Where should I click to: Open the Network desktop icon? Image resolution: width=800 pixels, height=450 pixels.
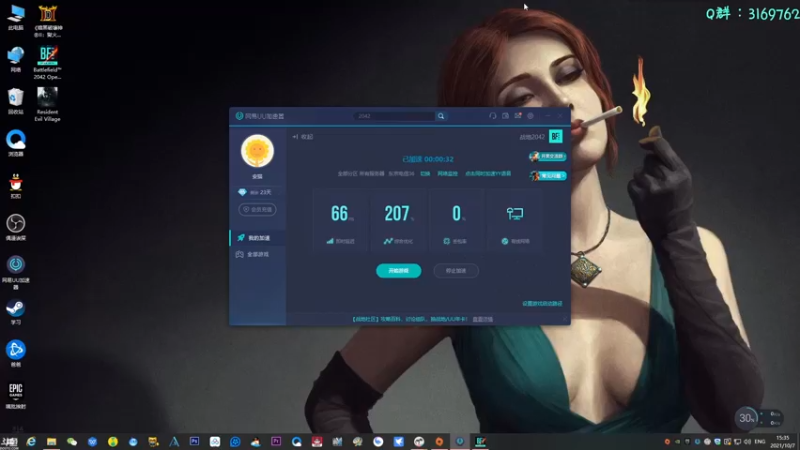tap(16, 60)
